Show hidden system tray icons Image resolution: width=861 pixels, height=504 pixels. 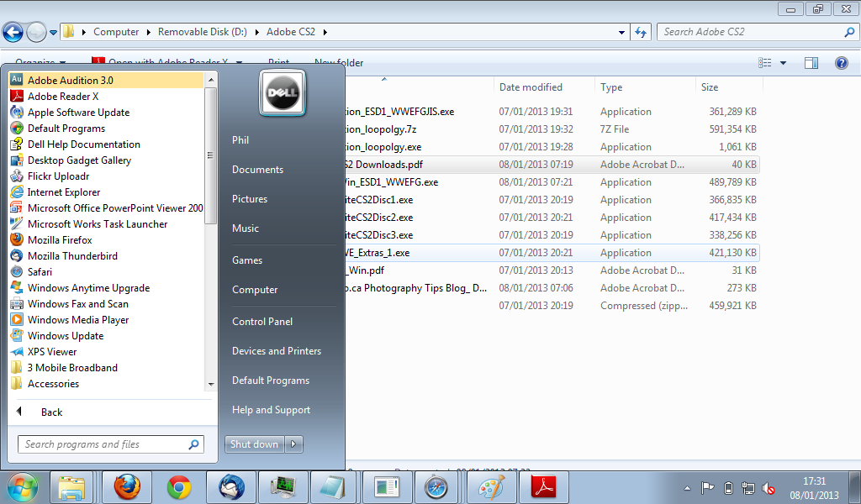[x=687, y=487]
